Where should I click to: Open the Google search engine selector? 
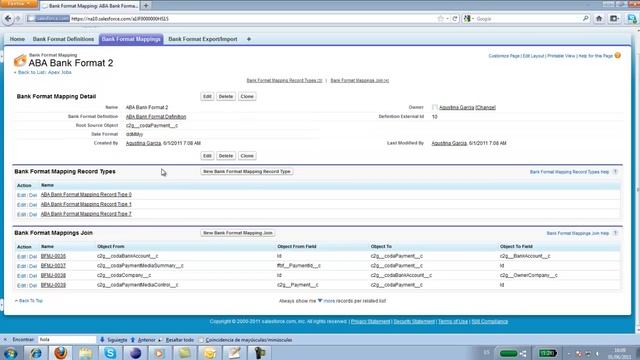pos(468,19)
